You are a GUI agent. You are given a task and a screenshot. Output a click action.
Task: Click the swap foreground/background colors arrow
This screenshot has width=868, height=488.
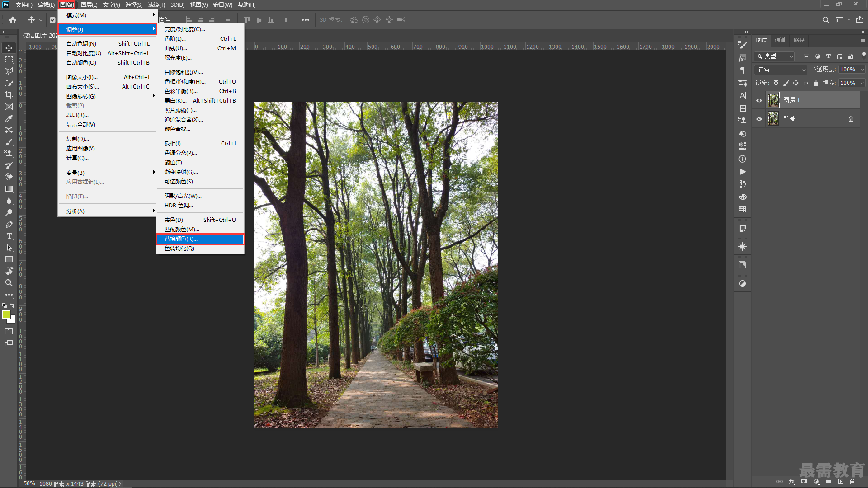13,306
